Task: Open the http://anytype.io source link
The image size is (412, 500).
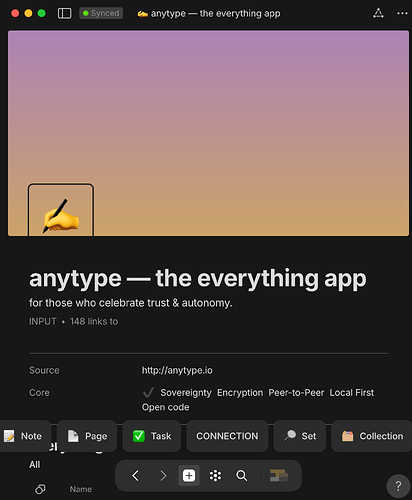Action: tap(177, 370)
